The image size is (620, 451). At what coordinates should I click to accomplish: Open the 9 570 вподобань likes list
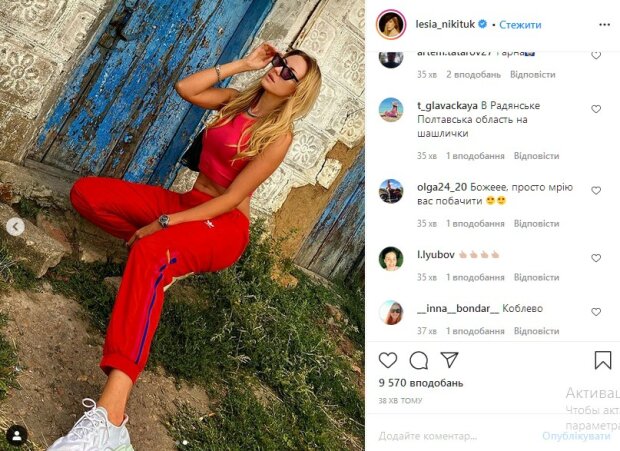pyautogui.click(x=421, y=383)
